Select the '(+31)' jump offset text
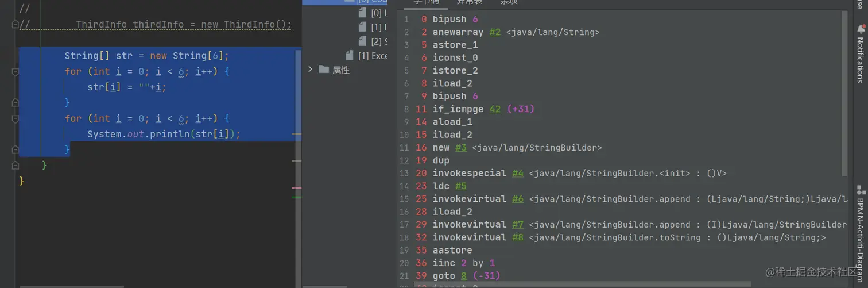 [x=521, y=109]
